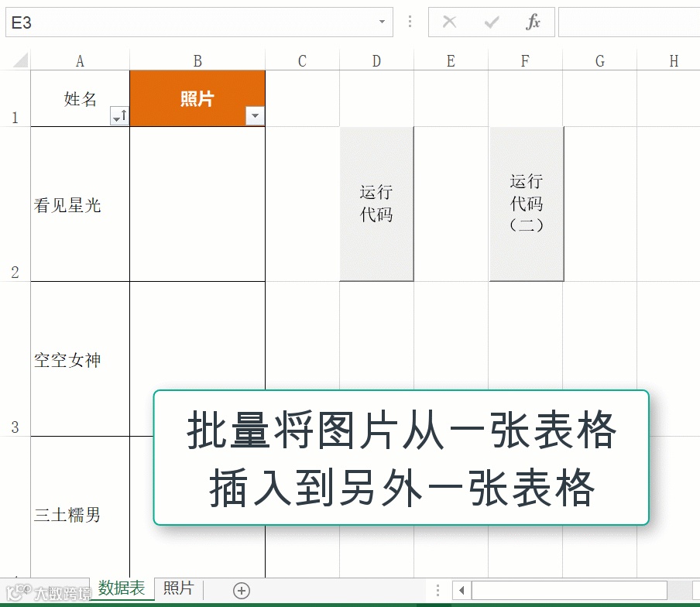The image size is (700, 607).
Task: Click the 运行代码（二） button
Action: pos(527,204)
